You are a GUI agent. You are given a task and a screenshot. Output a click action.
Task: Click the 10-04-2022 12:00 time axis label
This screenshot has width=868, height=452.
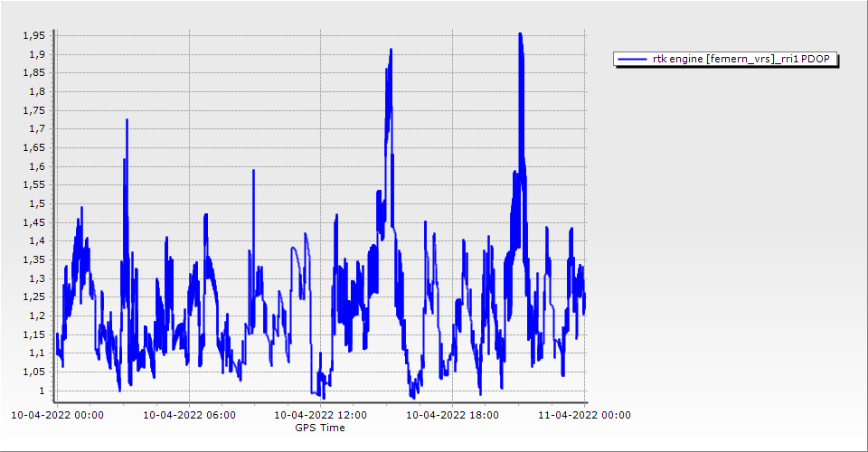(x=321, y=416)
